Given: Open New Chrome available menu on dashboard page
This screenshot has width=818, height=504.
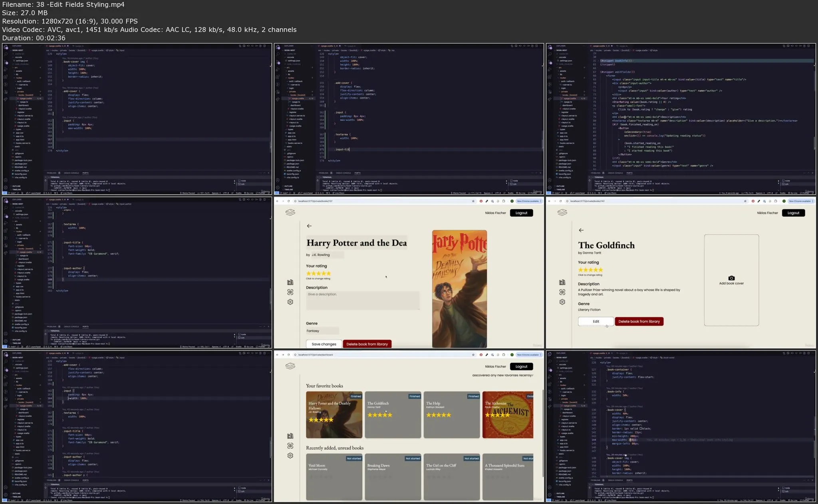Looking at the screenshot, I should coord(529,355).
